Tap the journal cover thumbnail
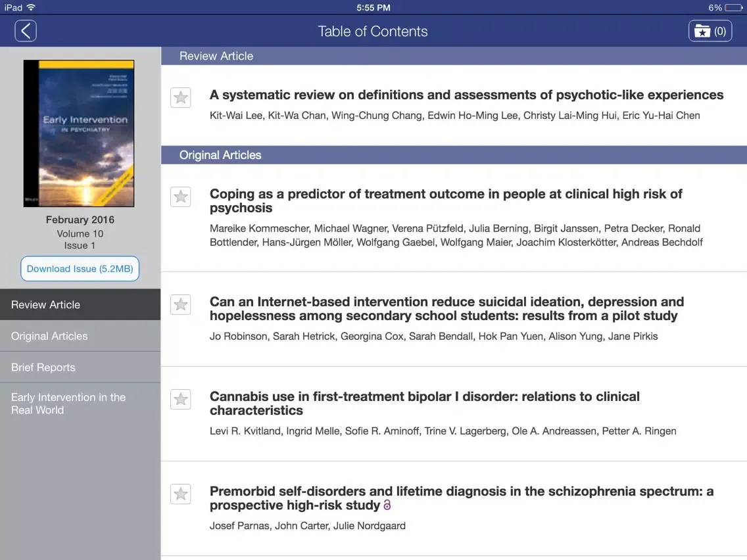Image resolution: width=747 pixels, height=560 pixels. tap(79, 133)
